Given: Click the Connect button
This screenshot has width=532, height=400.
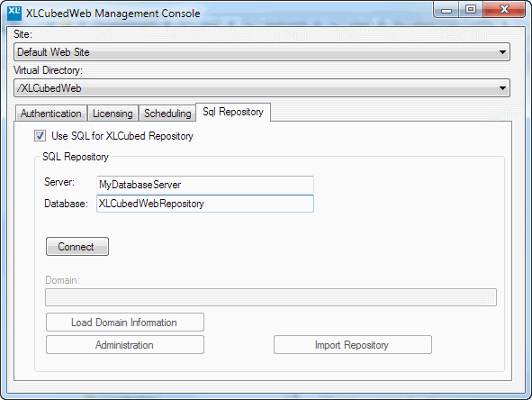Looking at the screenshot, I should [x=77, y=247].
